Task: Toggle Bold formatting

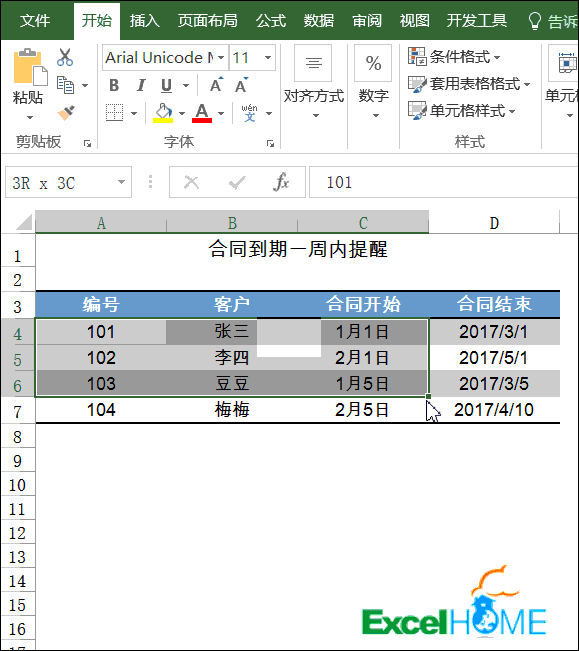Action: [114, 85]
